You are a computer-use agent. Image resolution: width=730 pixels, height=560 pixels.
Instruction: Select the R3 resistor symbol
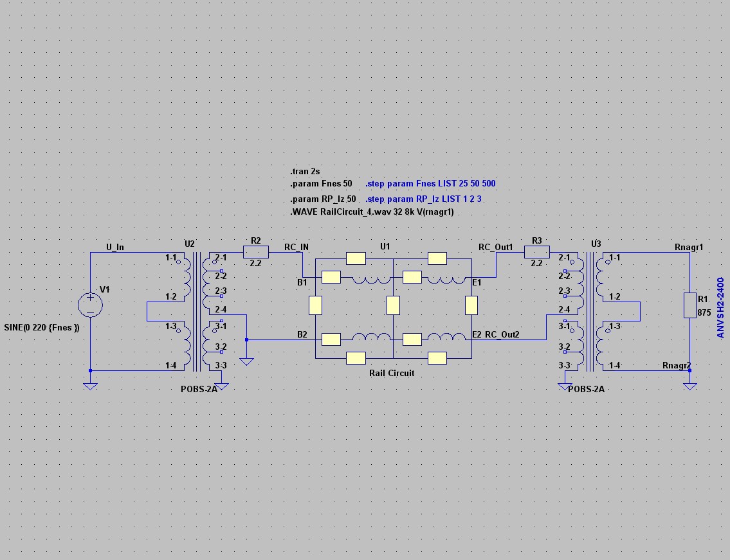[x=536, y=252]
